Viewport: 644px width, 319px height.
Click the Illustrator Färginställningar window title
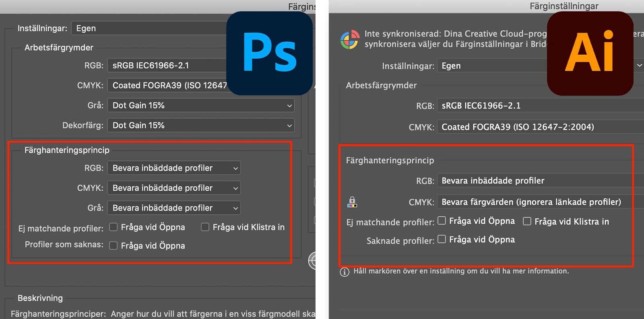point(564,6)
